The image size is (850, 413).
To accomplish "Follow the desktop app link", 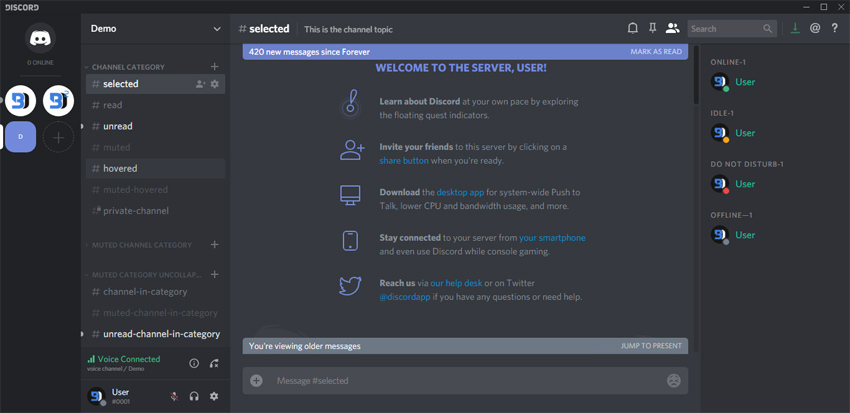I will (460, 192).
